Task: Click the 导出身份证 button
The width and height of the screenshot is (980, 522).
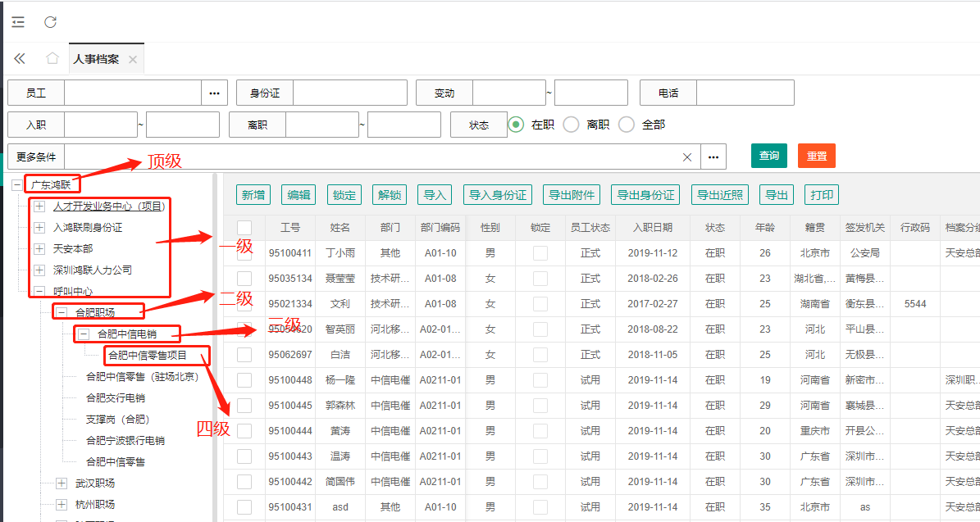Action: click(x=645, y=195)
